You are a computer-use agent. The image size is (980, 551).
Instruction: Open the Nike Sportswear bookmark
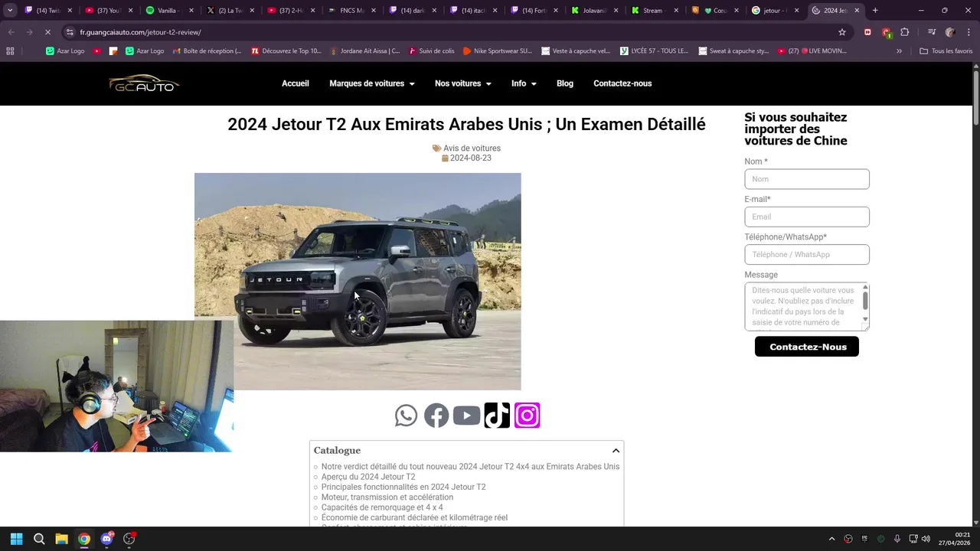tap(497, 51)
